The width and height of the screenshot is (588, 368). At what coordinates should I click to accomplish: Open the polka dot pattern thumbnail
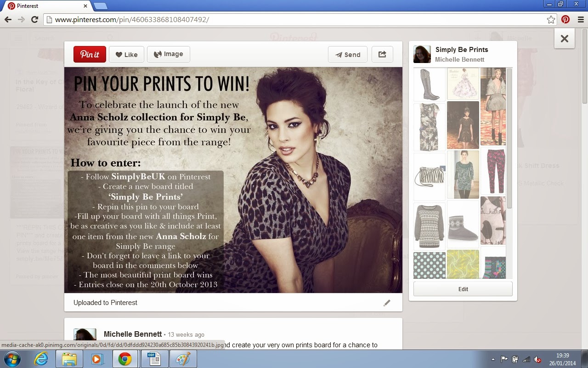430,265
